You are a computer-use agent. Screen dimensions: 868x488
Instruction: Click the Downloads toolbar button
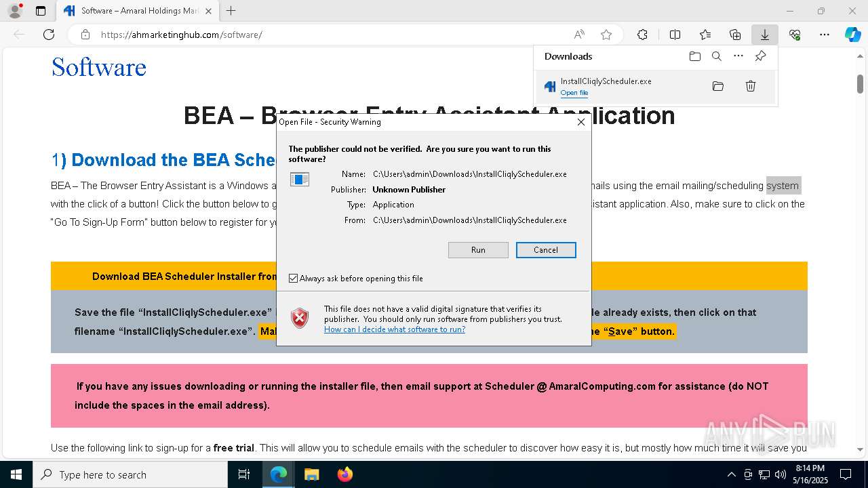pos(764,35)
